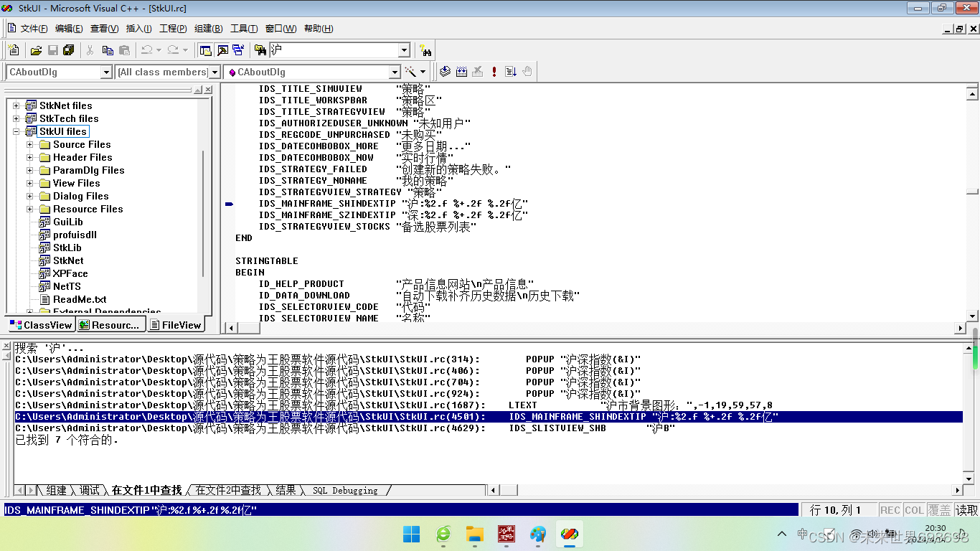Click the Save All icon
The width and height of the screenshot is (980, 551).
point(69,50)
